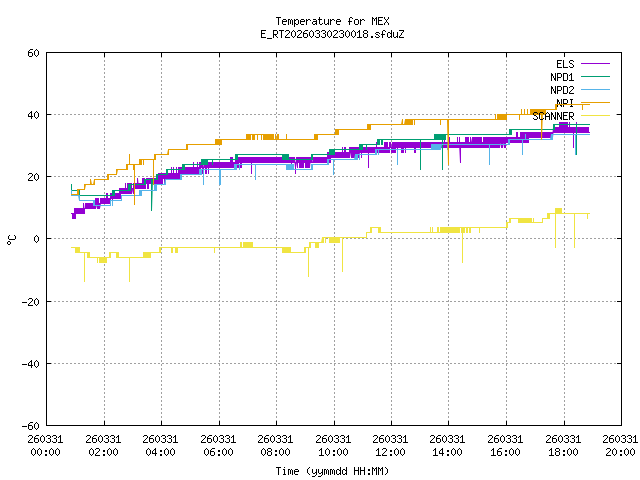Click the -40 y-axis tick label
This screenshot has width=640, height=480.
tap(30, 363)
